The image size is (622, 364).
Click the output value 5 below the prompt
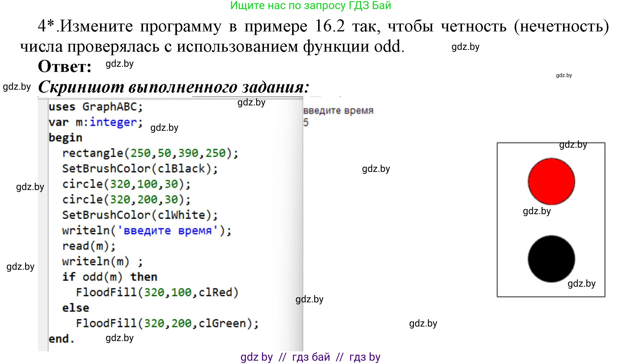tap(306, 122)
